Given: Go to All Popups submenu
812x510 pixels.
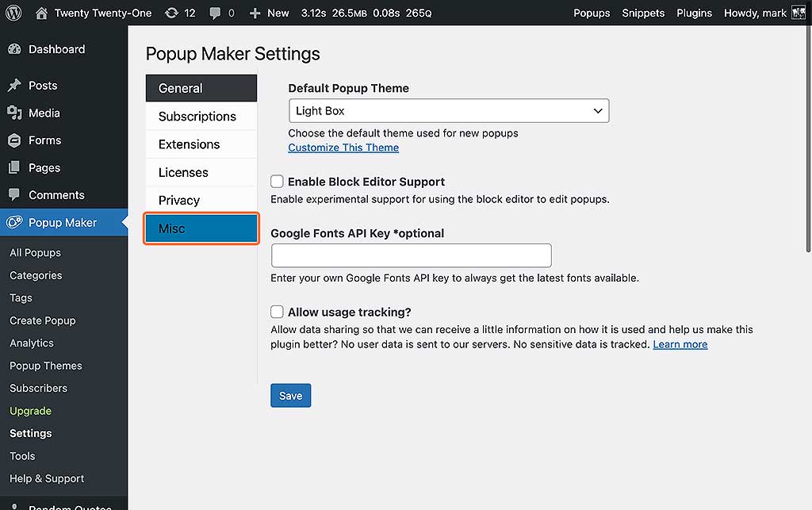Looking at the screenshot, I should pos(35,253).
